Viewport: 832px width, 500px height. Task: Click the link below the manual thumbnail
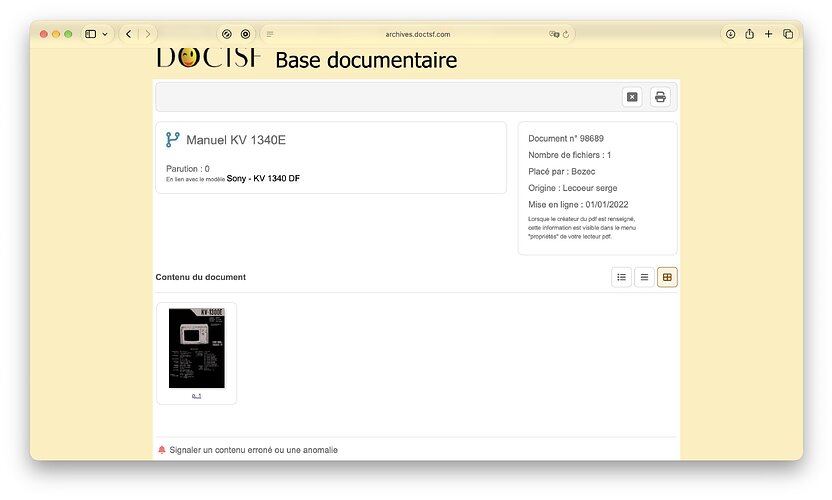[197, 396]
